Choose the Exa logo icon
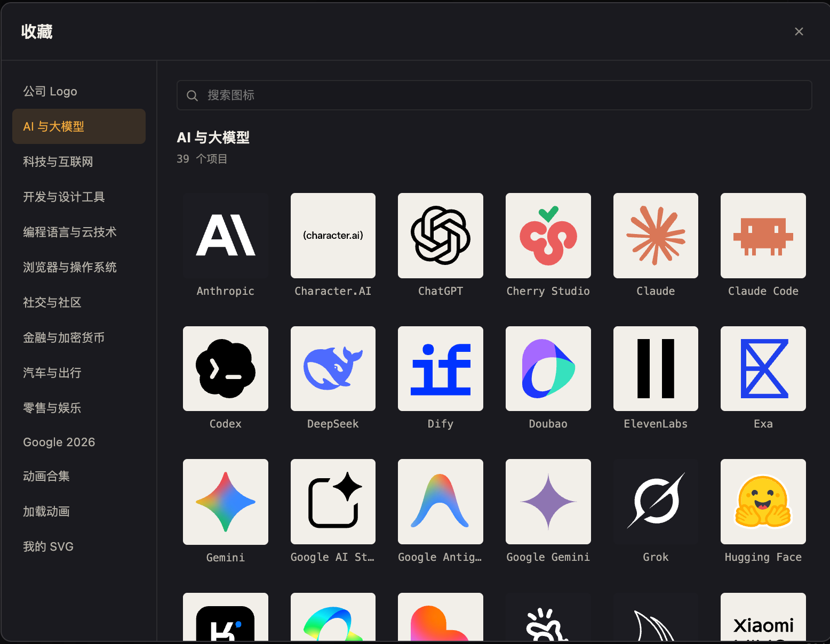830x644 pixels. (x=763, y=368)
